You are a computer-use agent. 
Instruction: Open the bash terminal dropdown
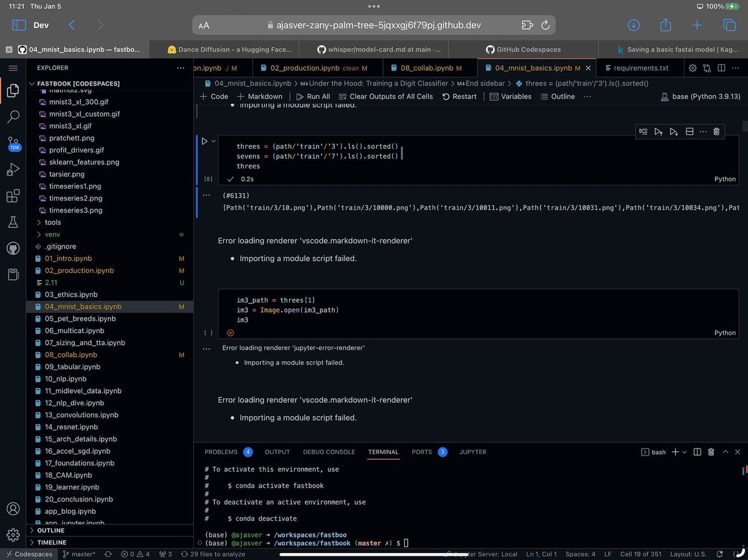point(684,452)
